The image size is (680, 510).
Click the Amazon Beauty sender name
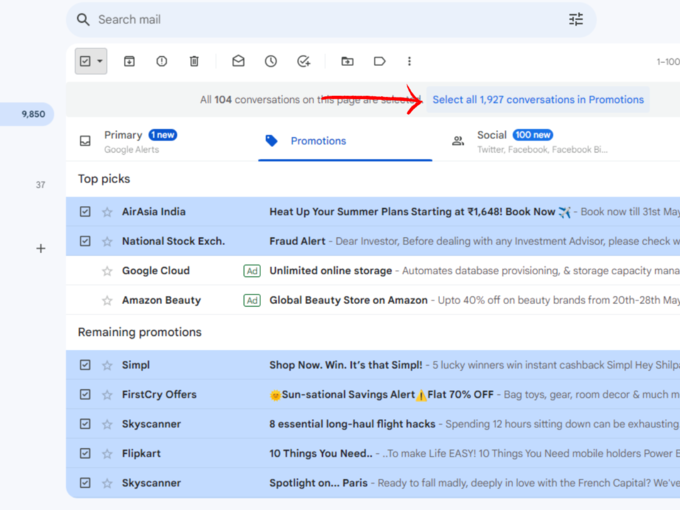point(161,301)
